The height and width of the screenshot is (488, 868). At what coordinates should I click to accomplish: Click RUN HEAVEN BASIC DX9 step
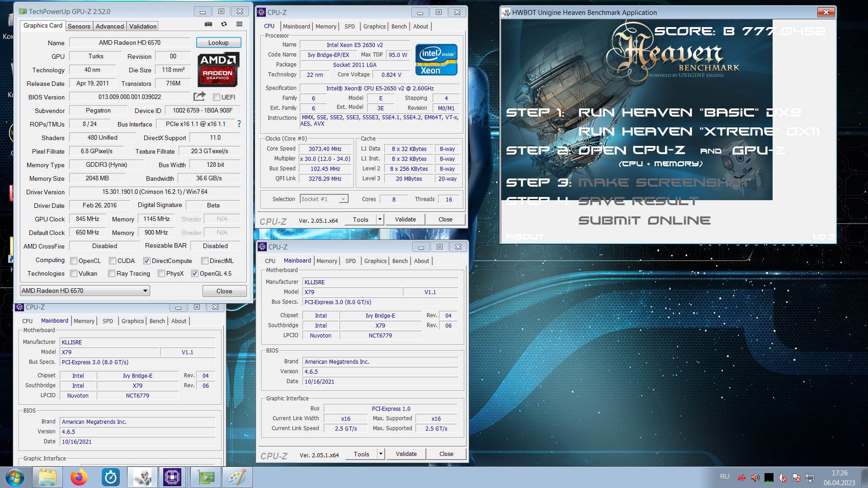click(689, 113)
